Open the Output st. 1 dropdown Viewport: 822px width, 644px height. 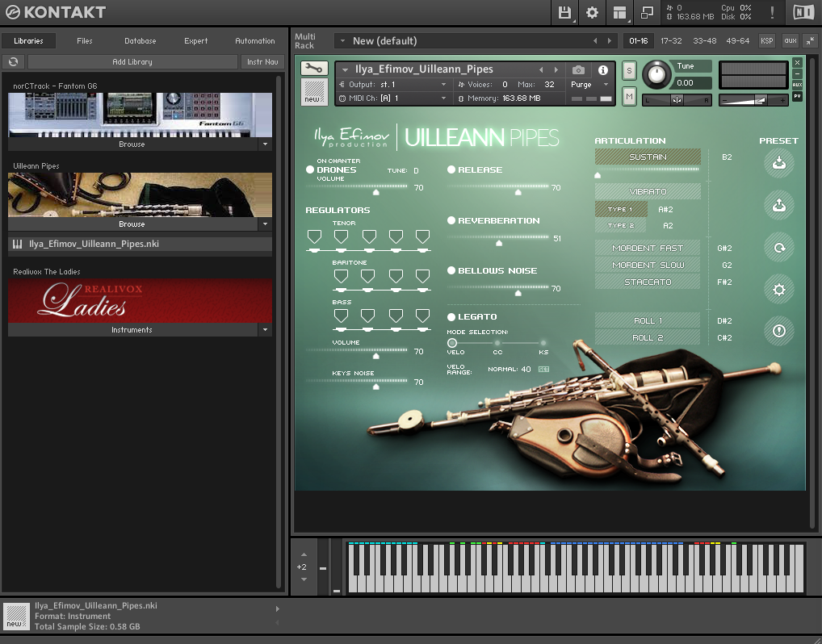point(393,85)
